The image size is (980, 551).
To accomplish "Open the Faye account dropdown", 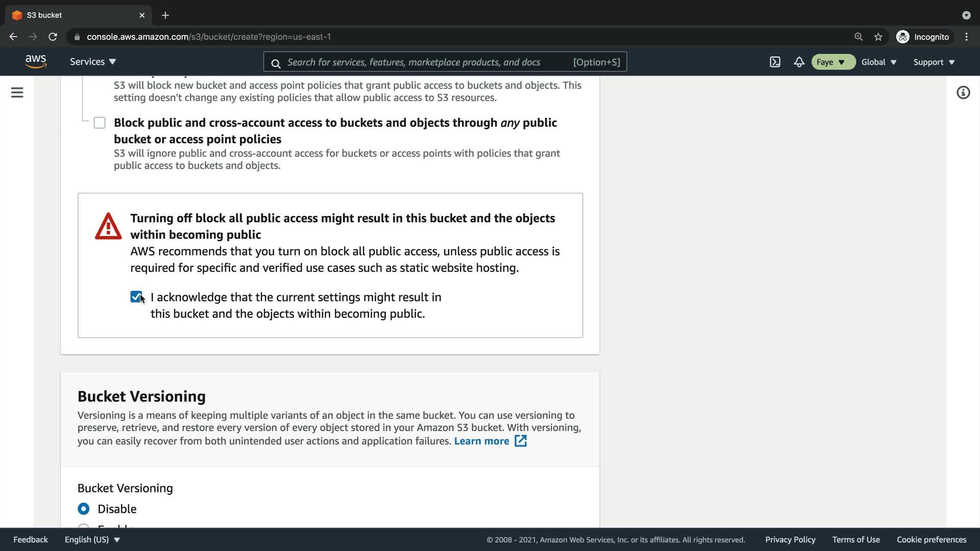I will (x=831, y=62).
